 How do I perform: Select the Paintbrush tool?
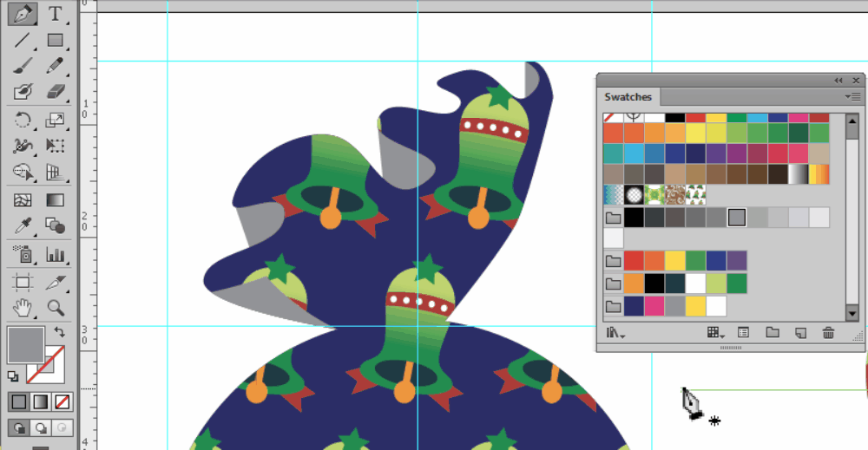[23, 66]
